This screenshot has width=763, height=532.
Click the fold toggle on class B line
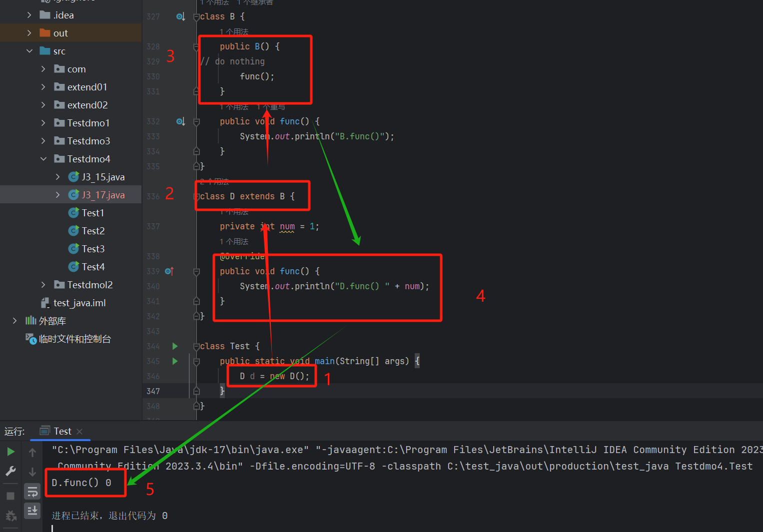[x=196, y=16]
